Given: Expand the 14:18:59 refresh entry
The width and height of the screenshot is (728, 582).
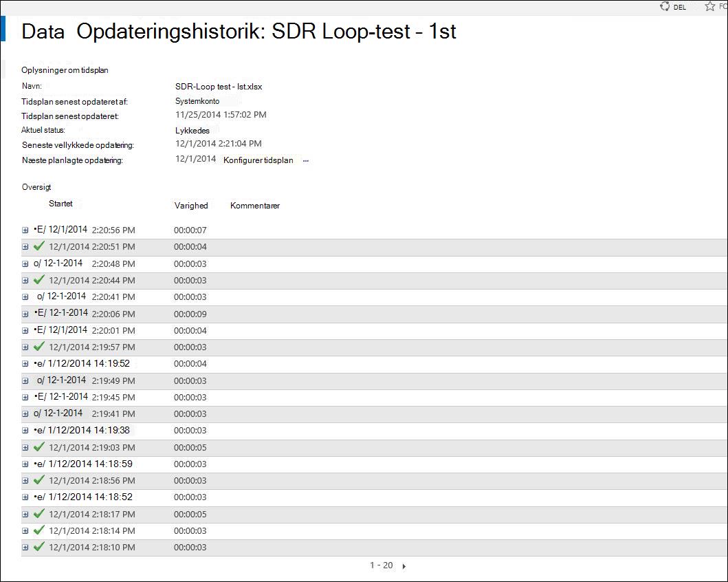Looking at the screenshot, I should coord(25,464).
